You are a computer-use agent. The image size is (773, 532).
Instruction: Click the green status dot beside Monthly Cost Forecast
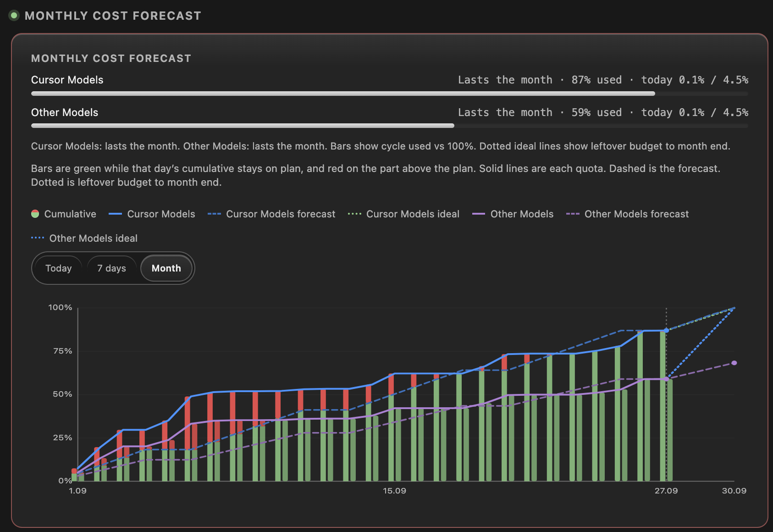point(14,16)
